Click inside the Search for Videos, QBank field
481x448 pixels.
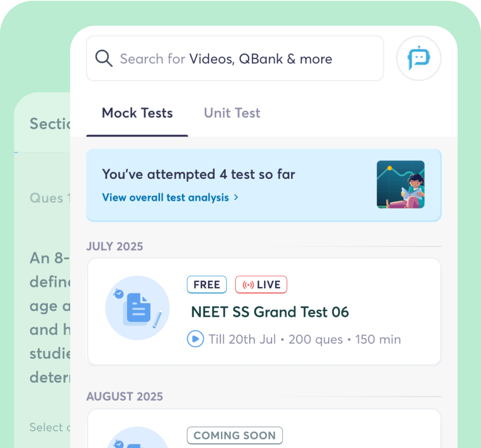(x=234, y=58)
